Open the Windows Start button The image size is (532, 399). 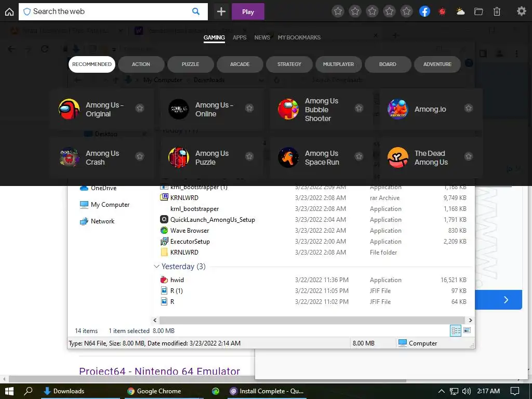click(9, 391)
